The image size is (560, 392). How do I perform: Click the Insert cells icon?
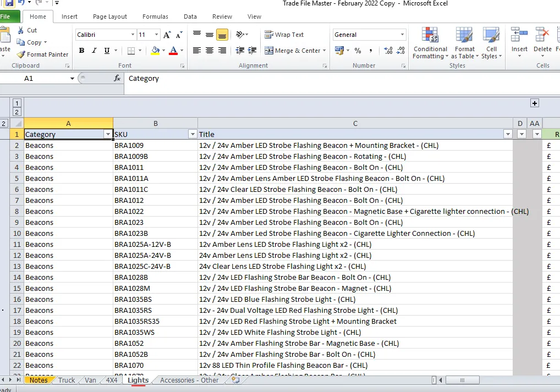[519, 36]
